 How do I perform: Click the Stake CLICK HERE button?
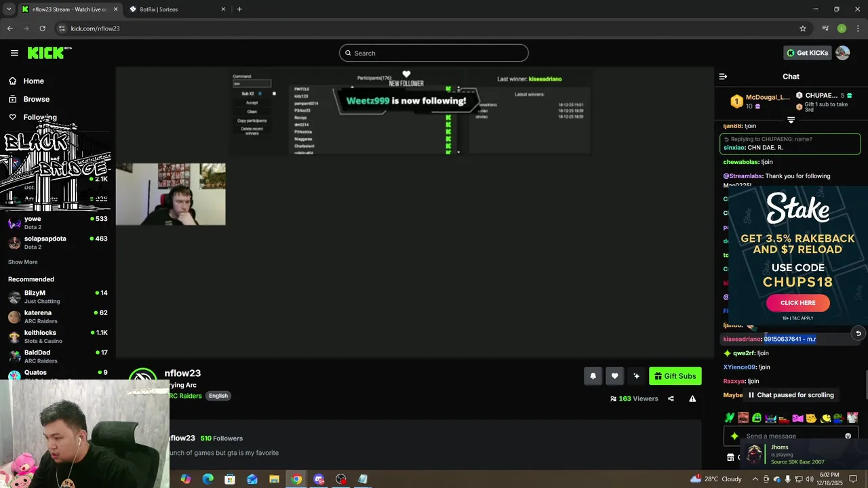click(797, 303)
